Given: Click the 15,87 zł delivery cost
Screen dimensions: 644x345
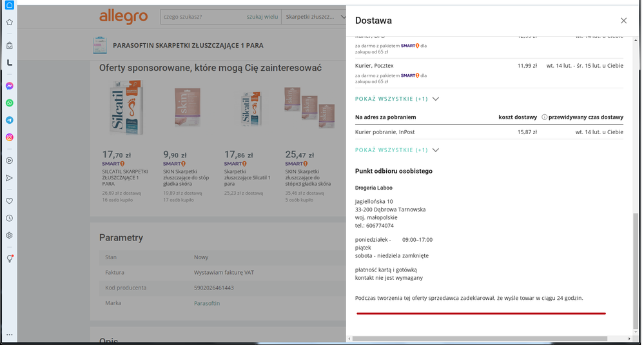Looking at the screenshot, I should (x=527, y=132).
